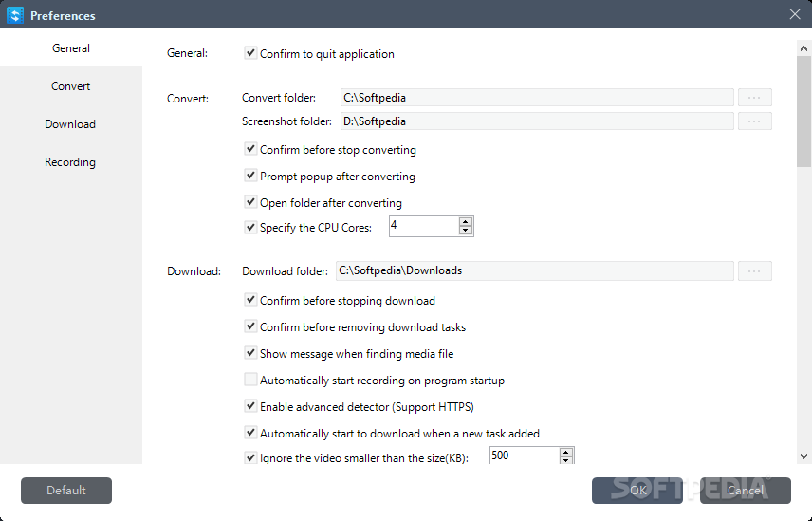812x521 pixels.
Task: Click the scrollbar down arrow
Action: click(x=803, y=456)
